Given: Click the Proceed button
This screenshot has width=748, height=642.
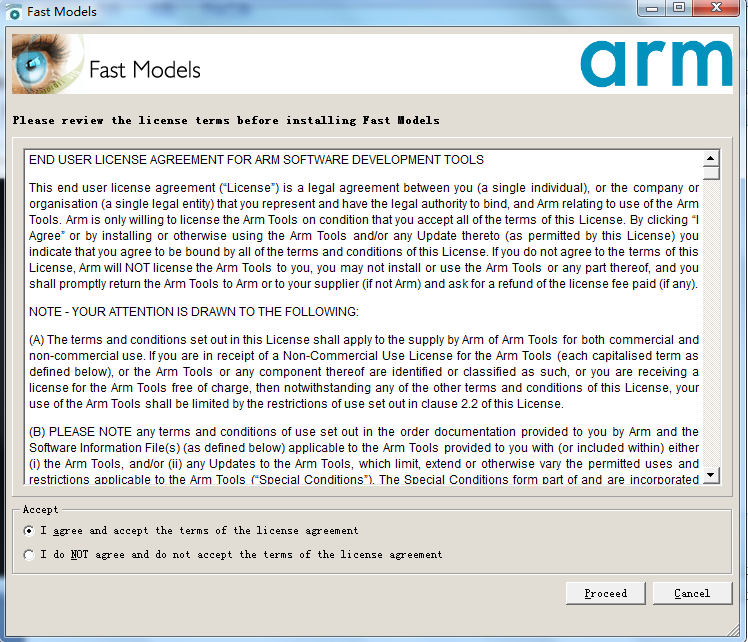Looking at the screenshot, I should point(605,593).
